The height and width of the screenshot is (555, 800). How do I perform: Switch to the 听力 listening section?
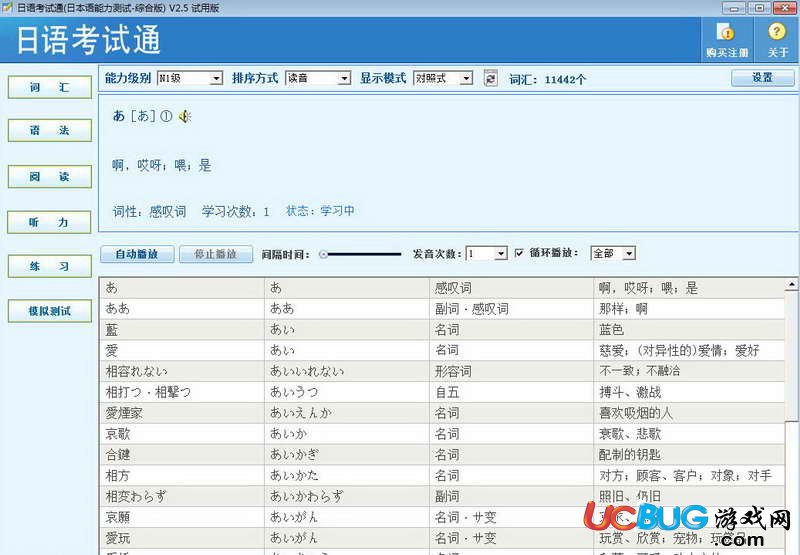(x=49, y=222)
